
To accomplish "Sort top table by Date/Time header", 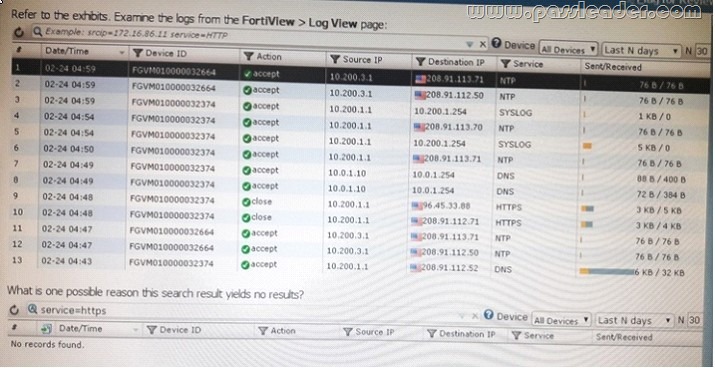I will coord(67,51).
